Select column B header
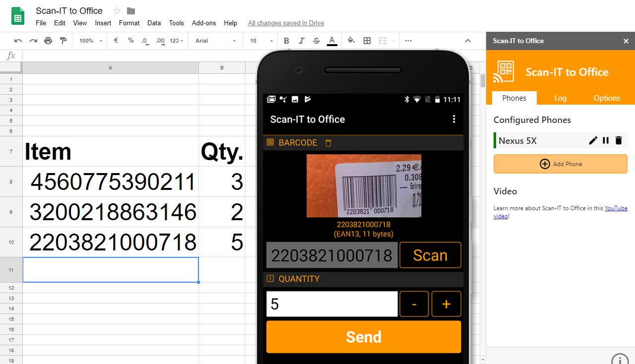Image resolution: width=635 pixels, height=364 pixels. 222,67
